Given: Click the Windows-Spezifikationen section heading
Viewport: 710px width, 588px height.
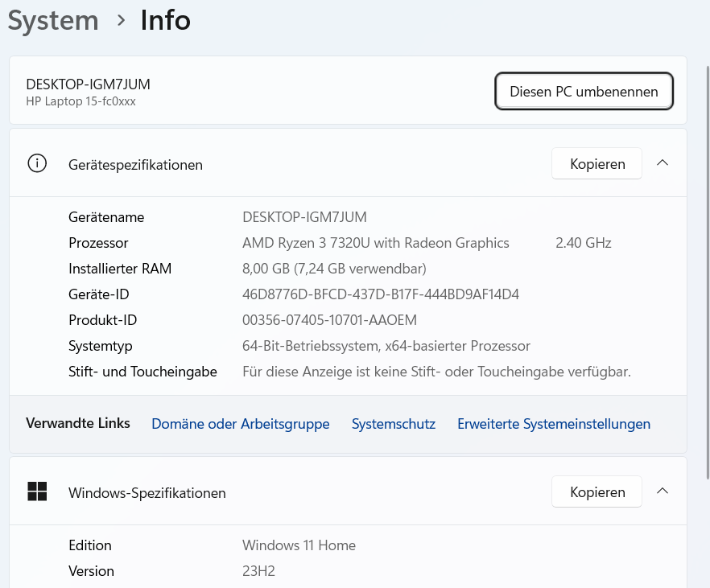Looking at the screenshot, I should (147, 492).
